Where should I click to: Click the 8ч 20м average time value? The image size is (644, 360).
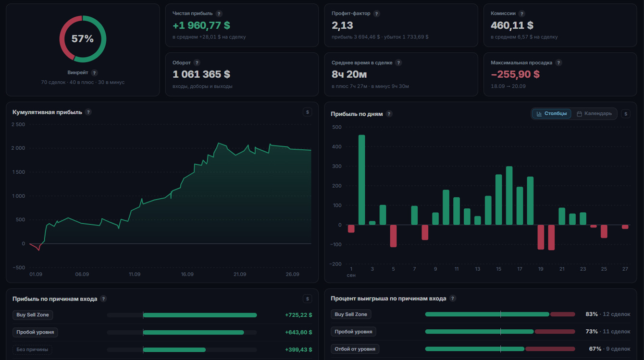[x=349, y=74]
